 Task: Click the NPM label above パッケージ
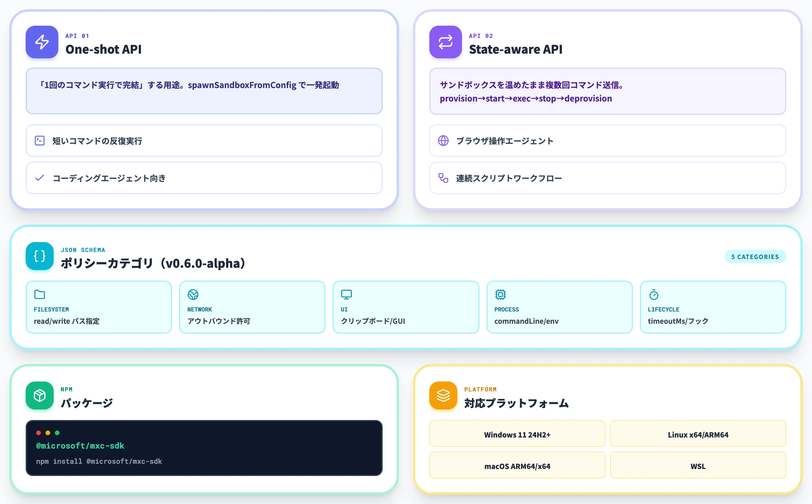[x=67, y=389]
